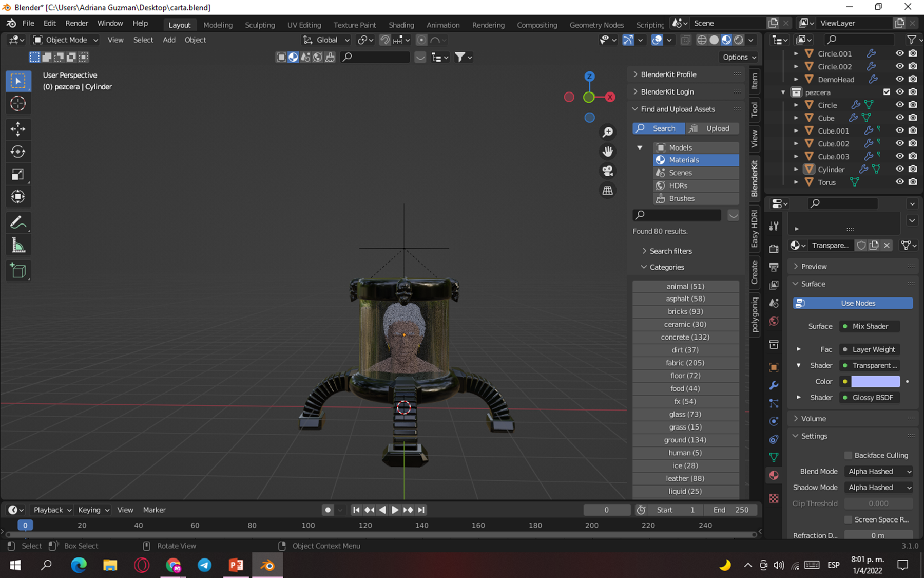Click Mix Shader surface field
This screenshot has width=924, height=578.
870,326
